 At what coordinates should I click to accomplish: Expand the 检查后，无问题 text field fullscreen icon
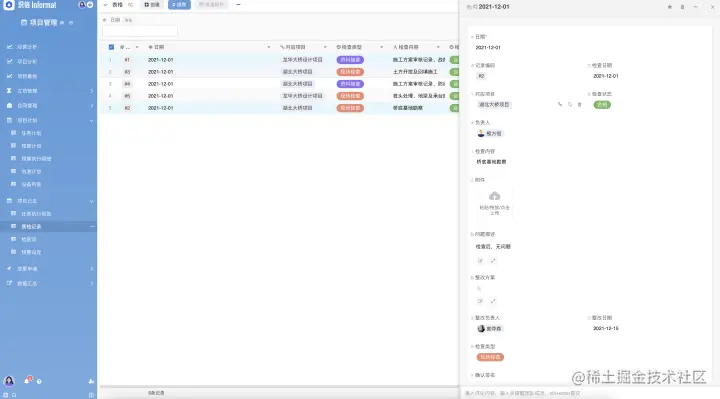(493, 261)
